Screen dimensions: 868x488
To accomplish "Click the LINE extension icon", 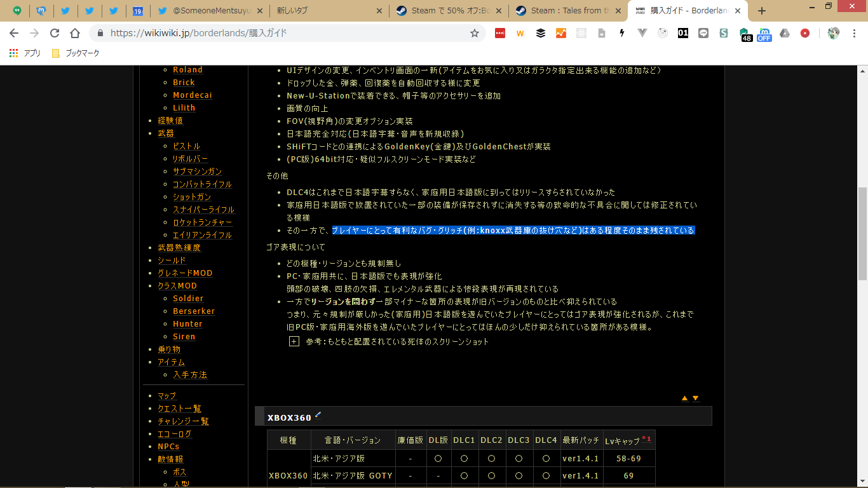I will (703, 34).
